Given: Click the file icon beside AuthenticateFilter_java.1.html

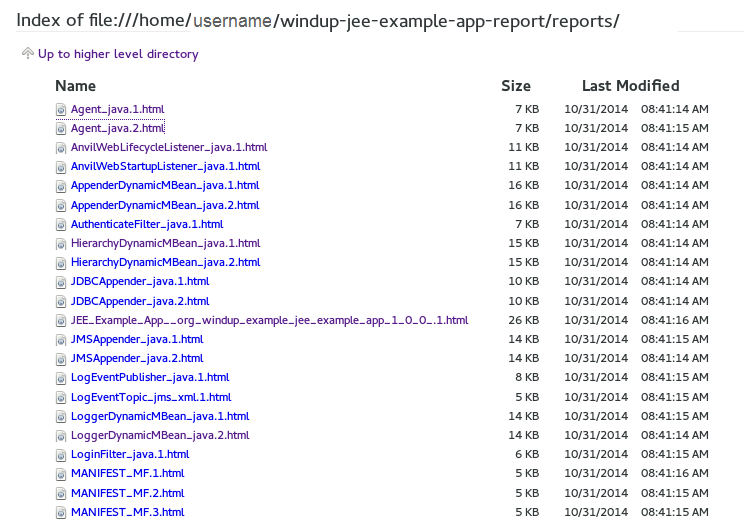Looking at the screenshot, I should 61,224.
